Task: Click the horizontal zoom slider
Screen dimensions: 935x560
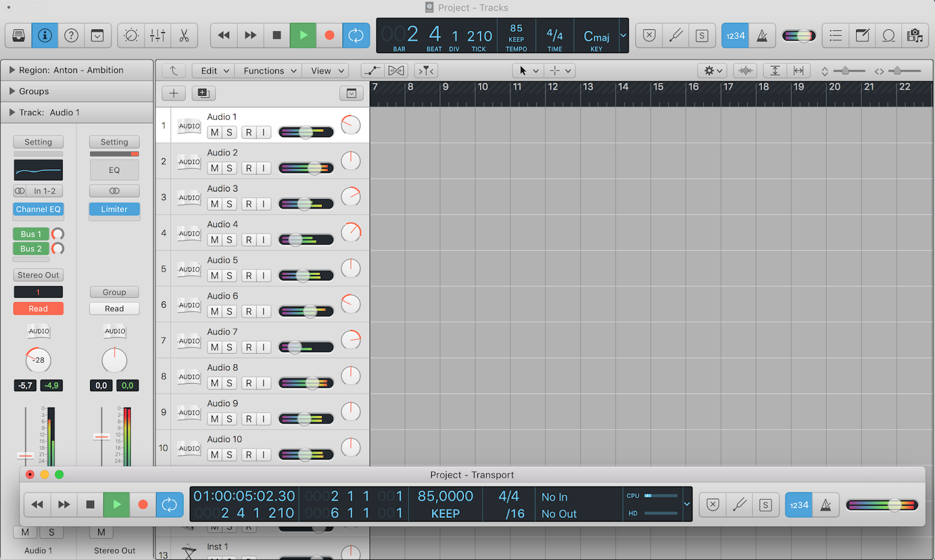Action: tap(903, 71)
